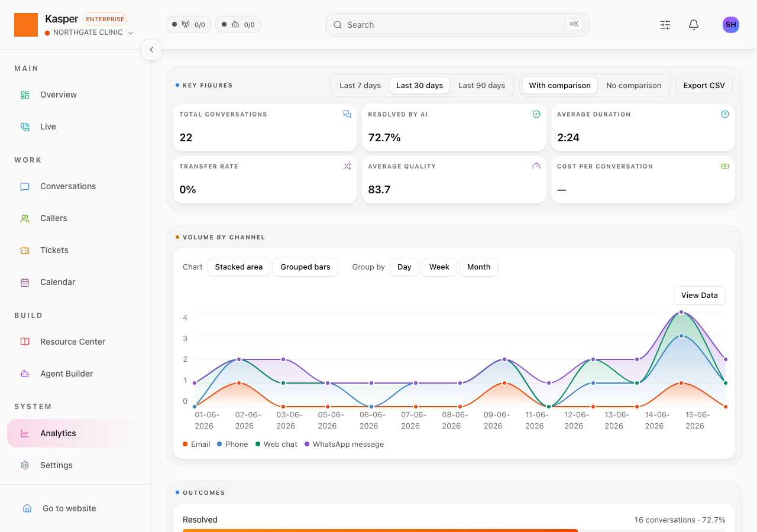Click the bot agents 0/0 status pill
This screenshot has width=757, height=532.
238,25
